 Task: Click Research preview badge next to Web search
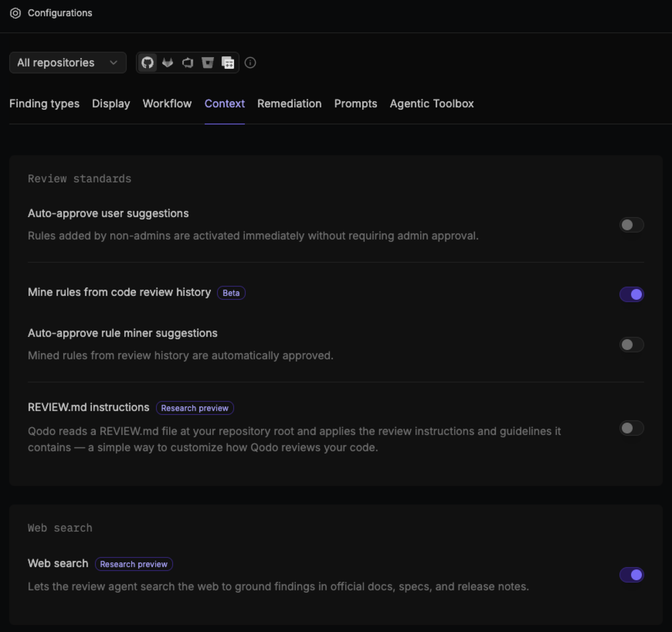pos(134,564)
